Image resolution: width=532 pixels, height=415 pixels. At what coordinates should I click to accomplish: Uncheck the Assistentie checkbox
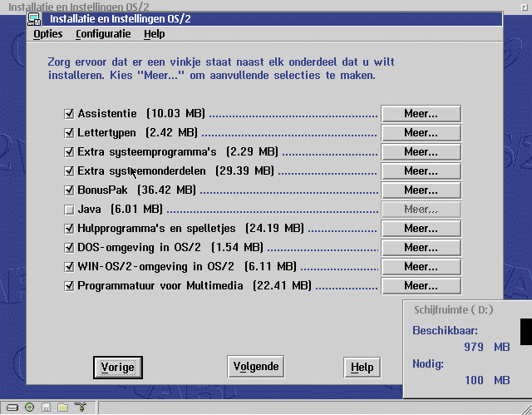69,114
